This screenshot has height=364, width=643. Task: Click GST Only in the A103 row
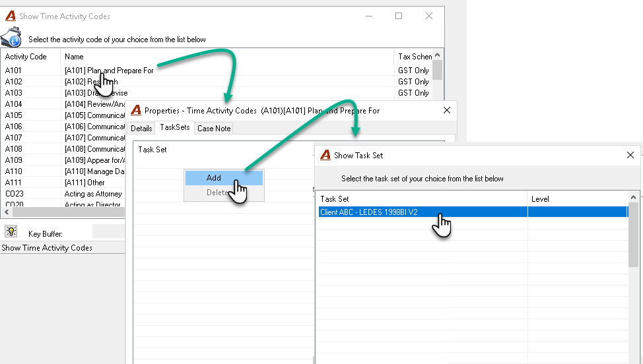[413, 93]
